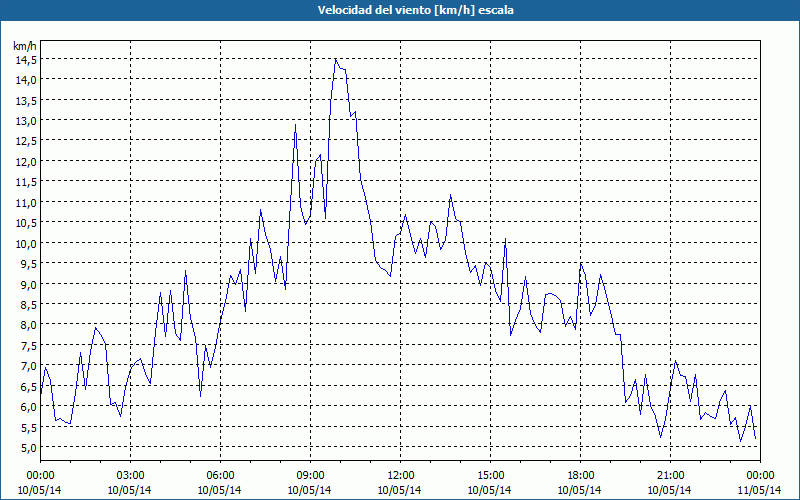The width and height of the screenshot is (800, 500).
Task: Pick the '5,5' y-axis value
Action: click(x=29, y=427)
